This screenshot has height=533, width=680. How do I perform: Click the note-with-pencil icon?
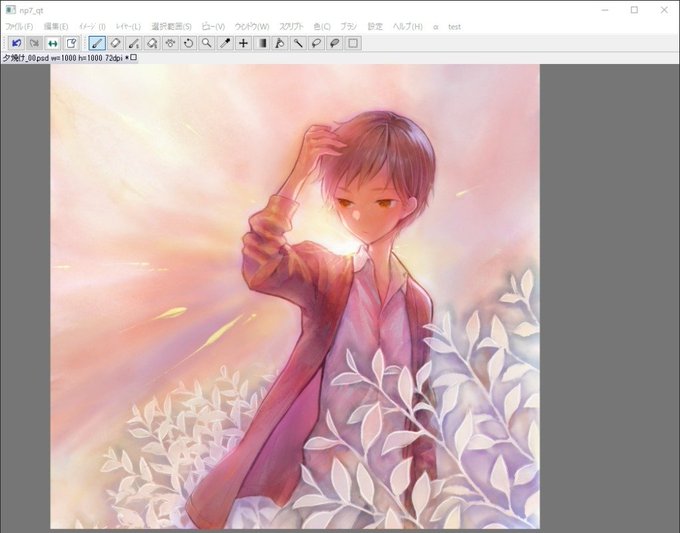tap(71, 43)
